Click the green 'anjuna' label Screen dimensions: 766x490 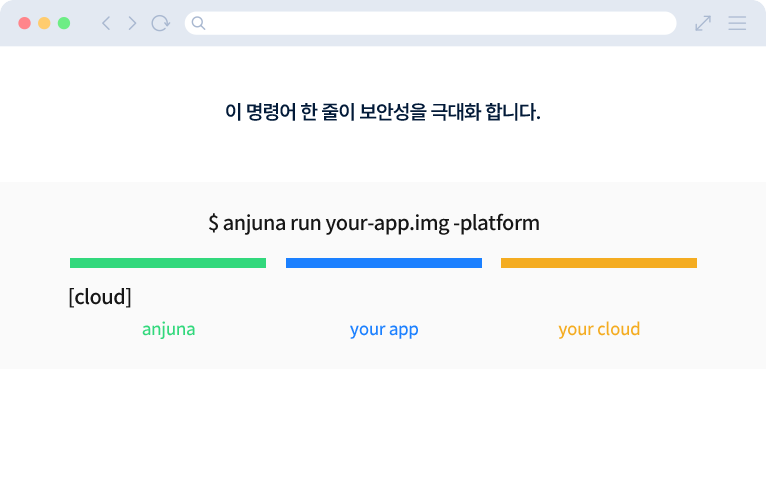tap(169, 329)
